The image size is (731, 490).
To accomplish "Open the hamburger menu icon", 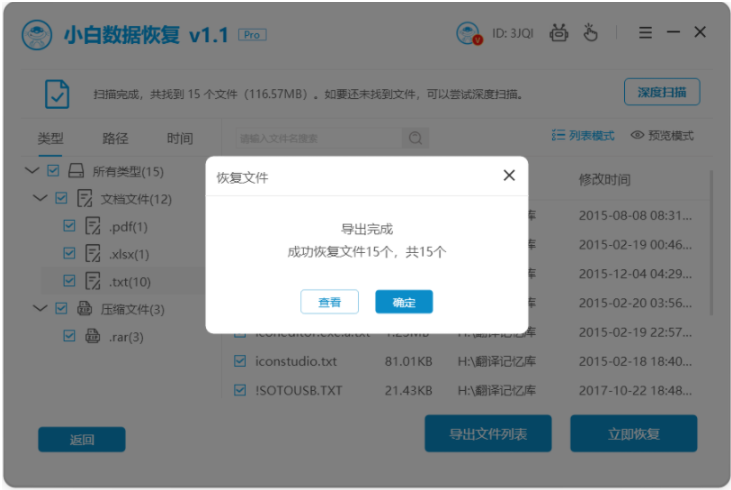I will click(645, 33).
